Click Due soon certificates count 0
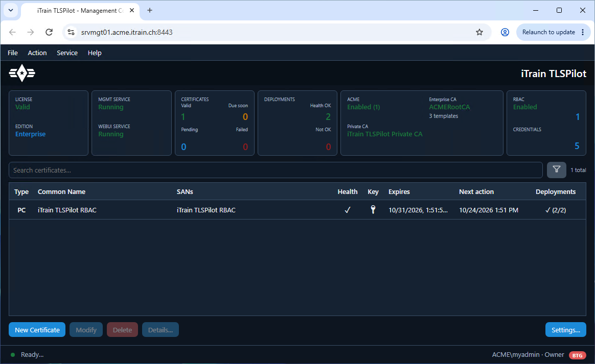The width and height of the screenshot is (595, 364). 245,117
